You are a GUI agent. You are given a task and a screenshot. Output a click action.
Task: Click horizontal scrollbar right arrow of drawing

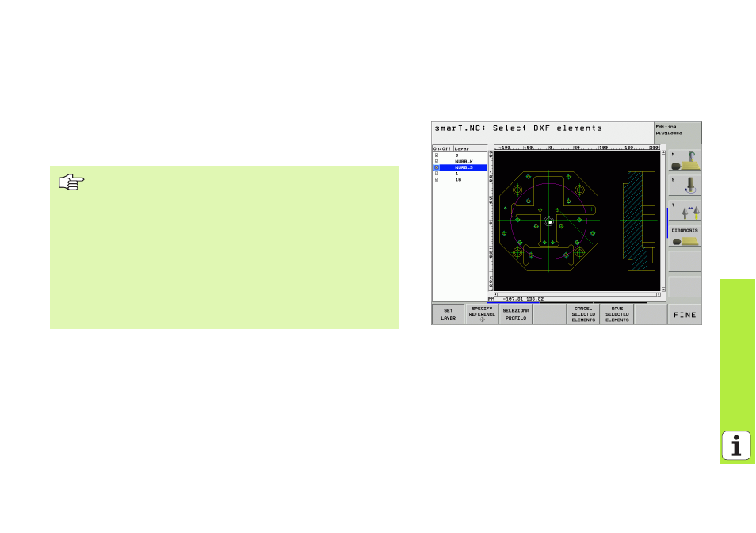tap(658, 294)
